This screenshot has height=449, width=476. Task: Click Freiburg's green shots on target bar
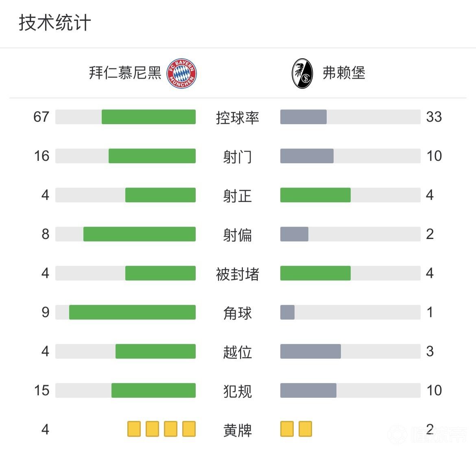[x=315, y=195]
